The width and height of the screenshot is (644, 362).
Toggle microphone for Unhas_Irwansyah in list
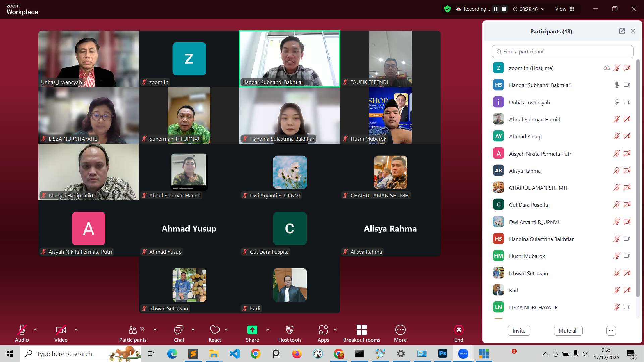point(616,102)
